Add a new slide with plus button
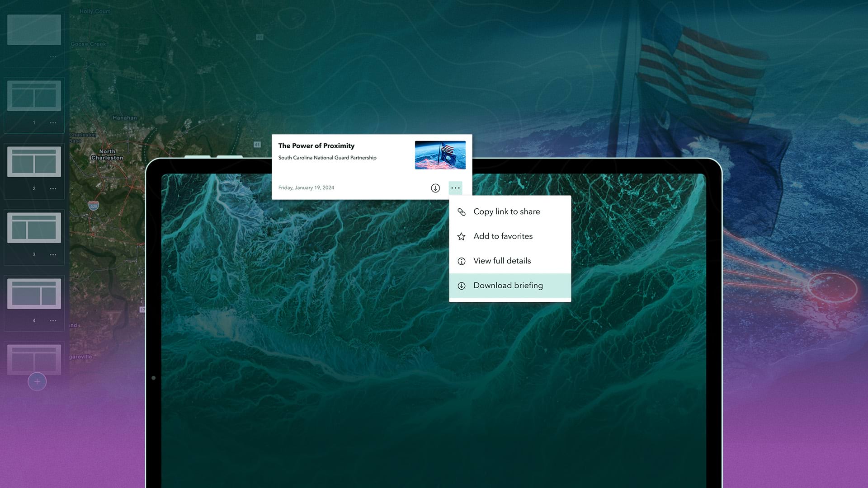 tap(37, 382)
